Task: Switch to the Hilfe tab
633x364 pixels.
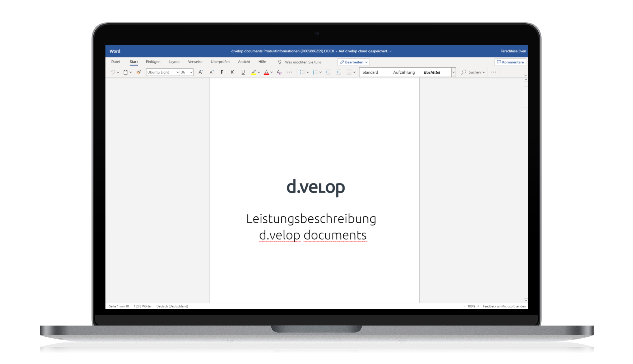Action: 262,62
